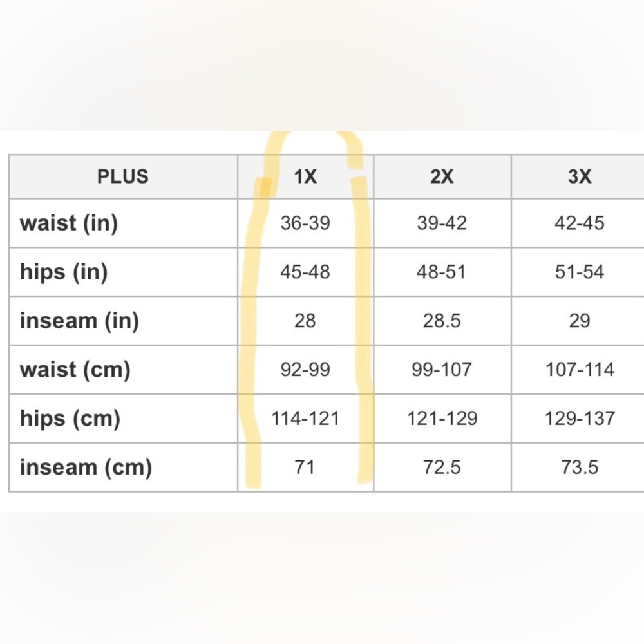Select the 92-99 waist cell
Image resolution: width=644 pixels, height=644 pixels.
click(305, 370)
